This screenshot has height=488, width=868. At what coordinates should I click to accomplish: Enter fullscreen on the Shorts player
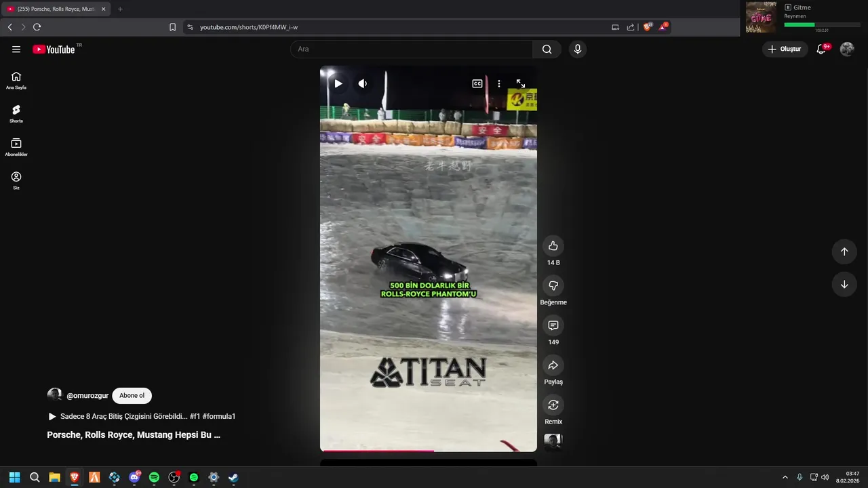(x=521, y=83)
